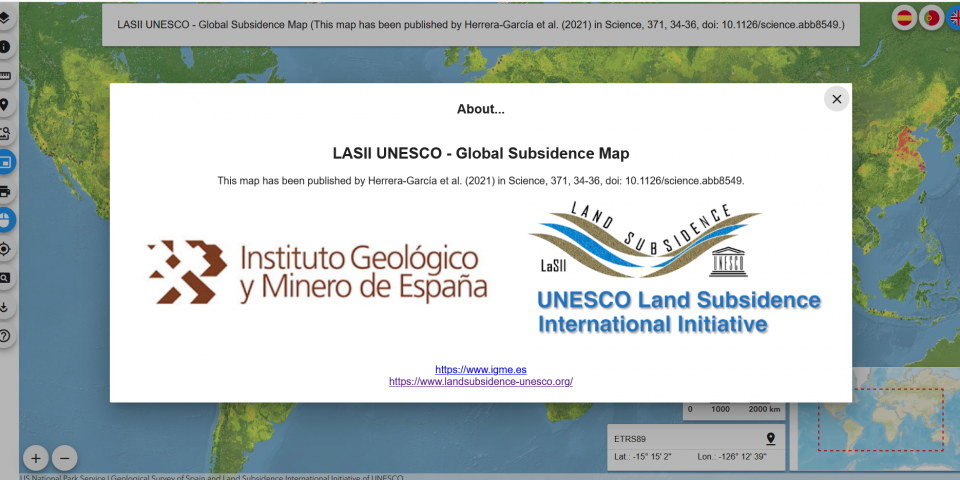This screenshot has width=960, height=480.
Task: Open the https://www.igme.es link
Action: pyautogui.click(x=481, y=370)
